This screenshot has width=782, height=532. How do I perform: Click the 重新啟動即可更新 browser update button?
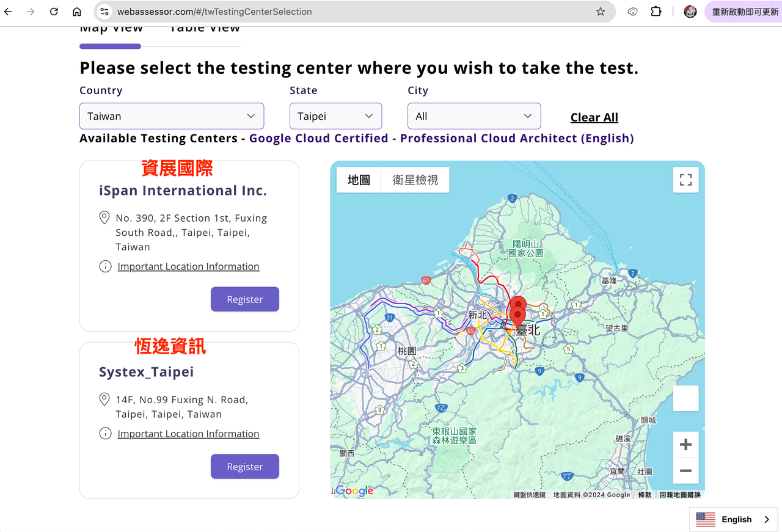(745, 12)
